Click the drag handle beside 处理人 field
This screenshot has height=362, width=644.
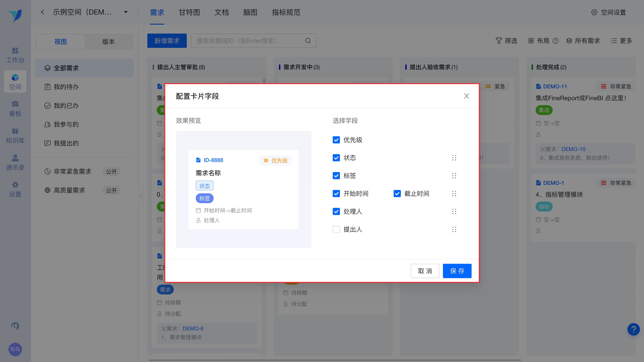(454, 212)
